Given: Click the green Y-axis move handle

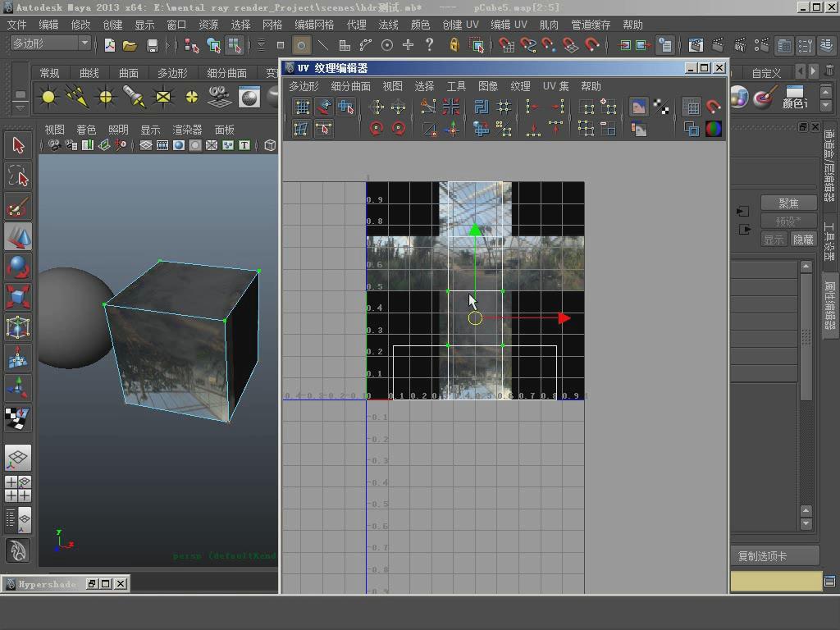Looking at the screenshot, I should pos(475,231).
